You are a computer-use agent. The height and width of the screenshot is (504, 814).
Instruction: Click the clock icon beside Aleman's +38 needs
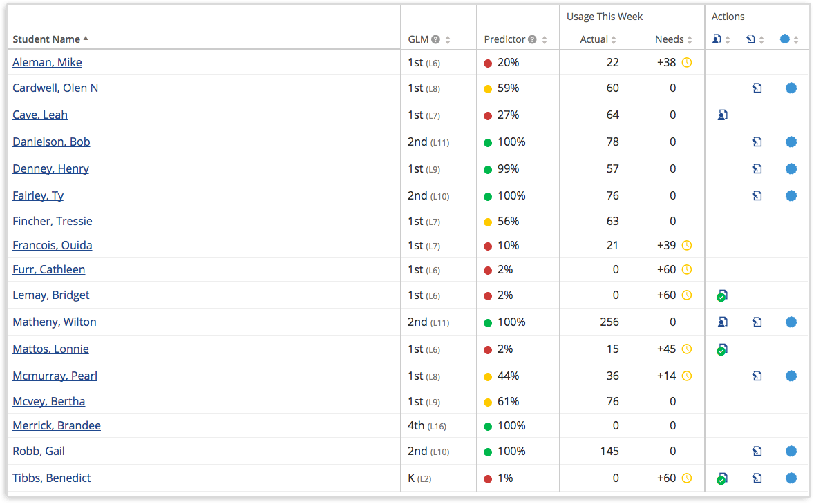click(x=687, y=63)
